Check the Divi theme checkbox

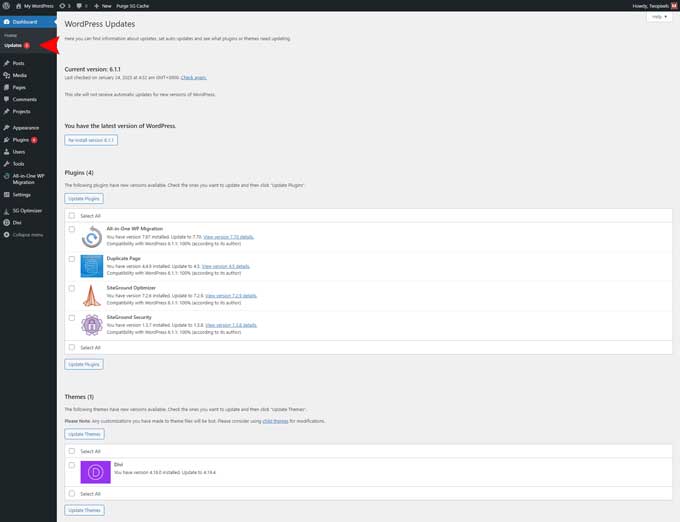tap(72, 465)
